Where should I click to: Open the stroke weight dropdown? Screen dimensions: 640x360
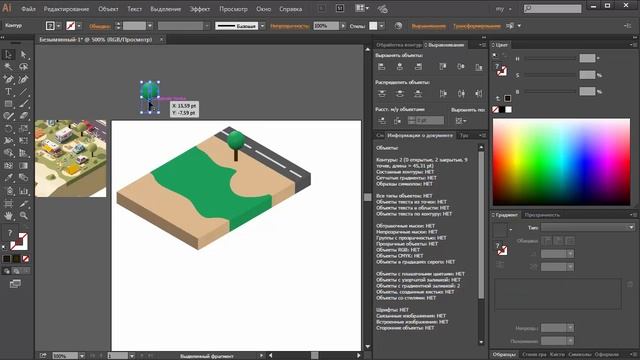click(x=150, y=26)
